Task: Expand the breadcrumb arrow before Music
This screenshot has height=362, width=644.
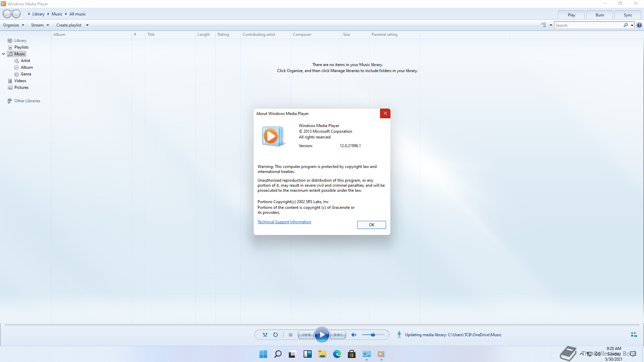Action: [48, 14]
